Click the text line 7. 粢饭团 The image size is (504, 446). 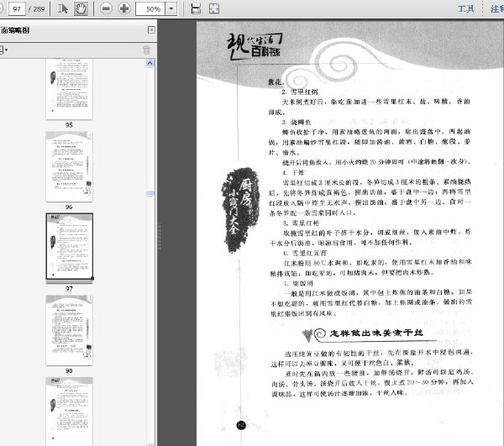point(298,283)
